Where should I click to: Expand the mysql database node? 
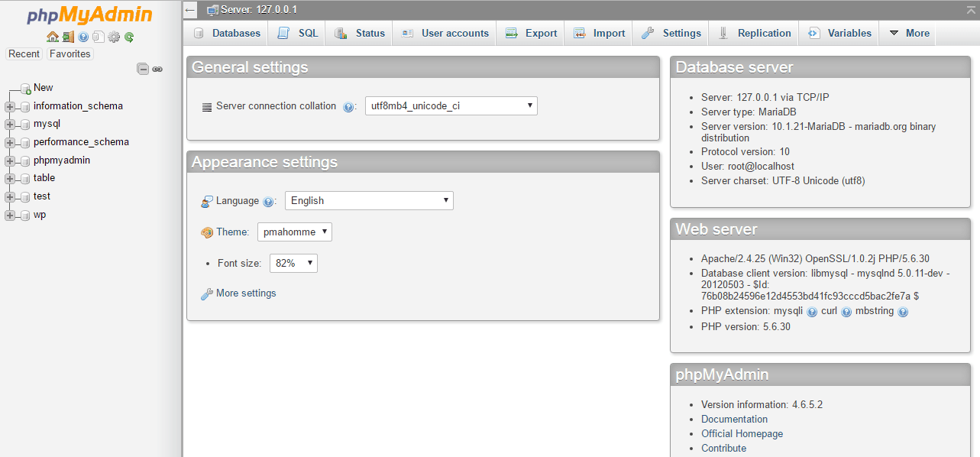(x=9, y=124)
